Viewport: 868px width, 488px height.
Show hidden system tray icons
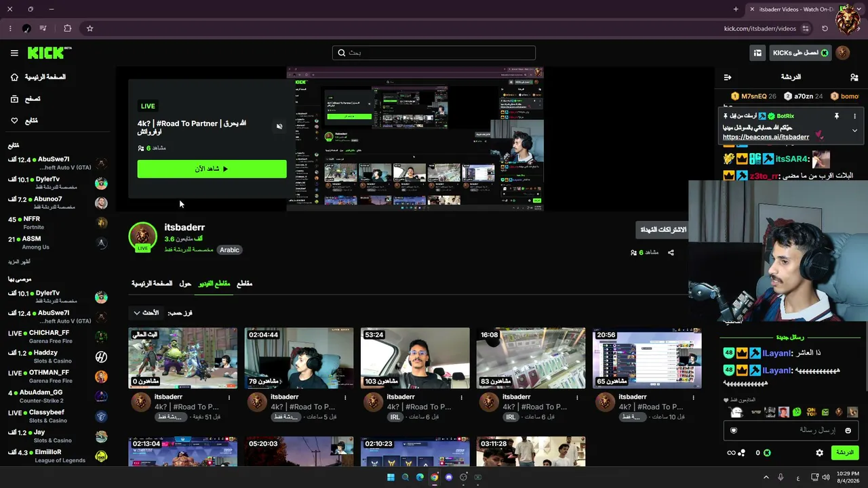point(766,477)
